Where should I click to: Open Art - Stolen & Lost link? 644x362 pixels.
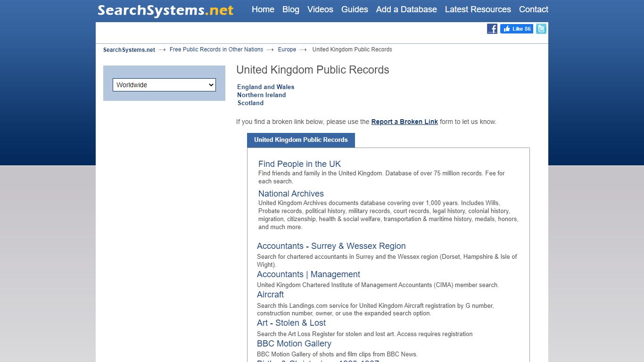[291, 323]
